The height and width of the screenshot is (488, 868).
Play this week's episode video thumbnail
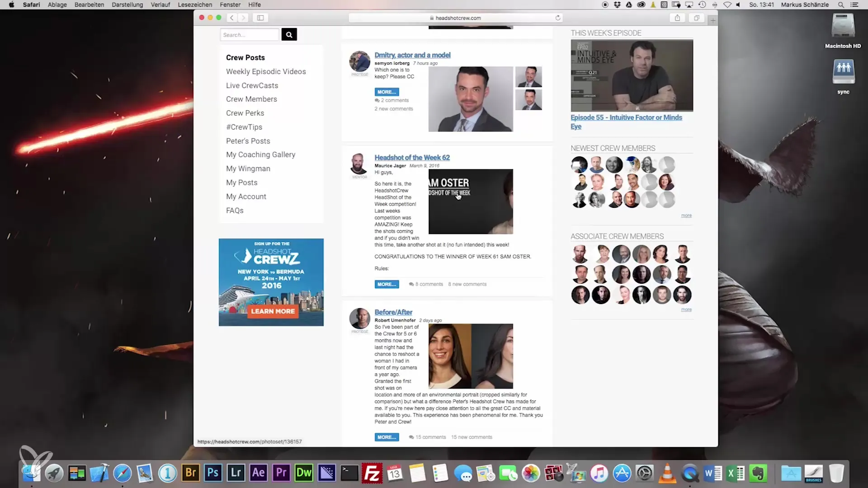click(632, 75)
